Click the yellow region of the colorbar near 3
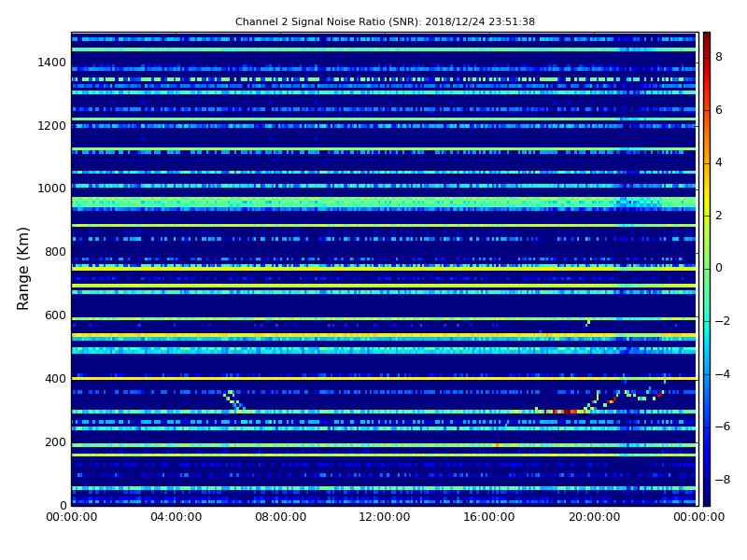 (x=707, y=189)
